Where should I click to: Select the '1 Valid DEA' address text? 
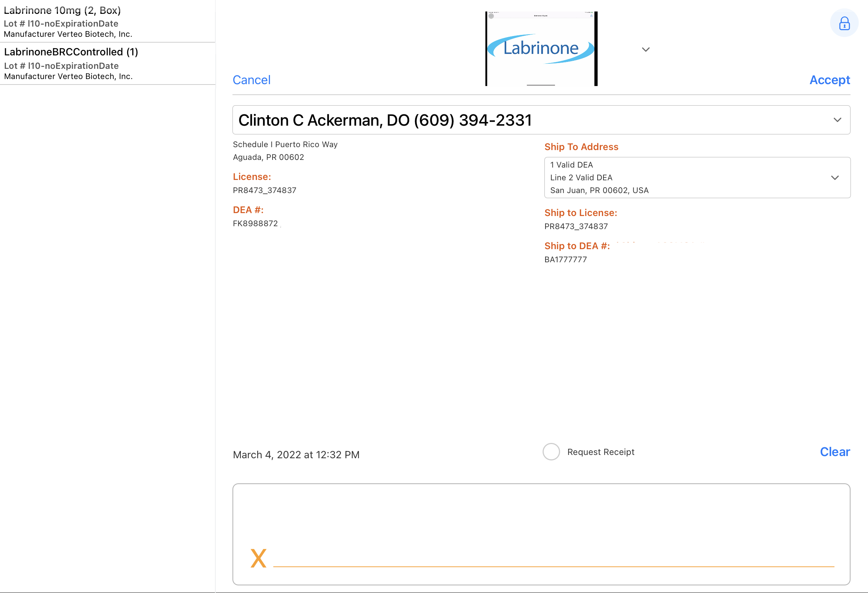[571, 165]
